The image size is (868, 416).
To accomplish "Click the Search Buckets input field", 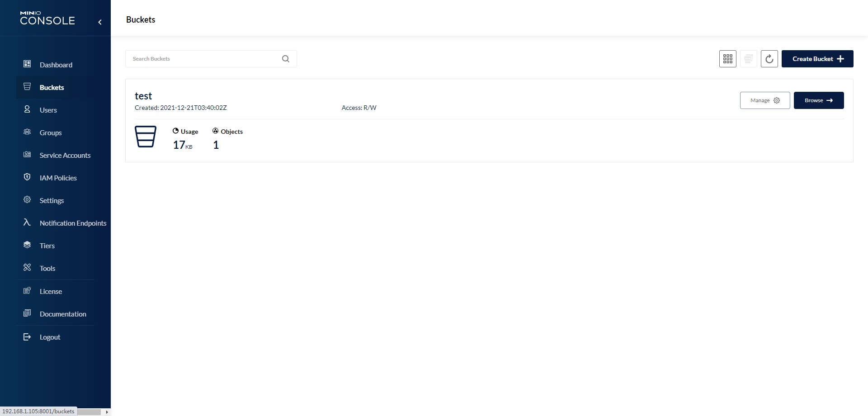I will click(x=203, y=59).
